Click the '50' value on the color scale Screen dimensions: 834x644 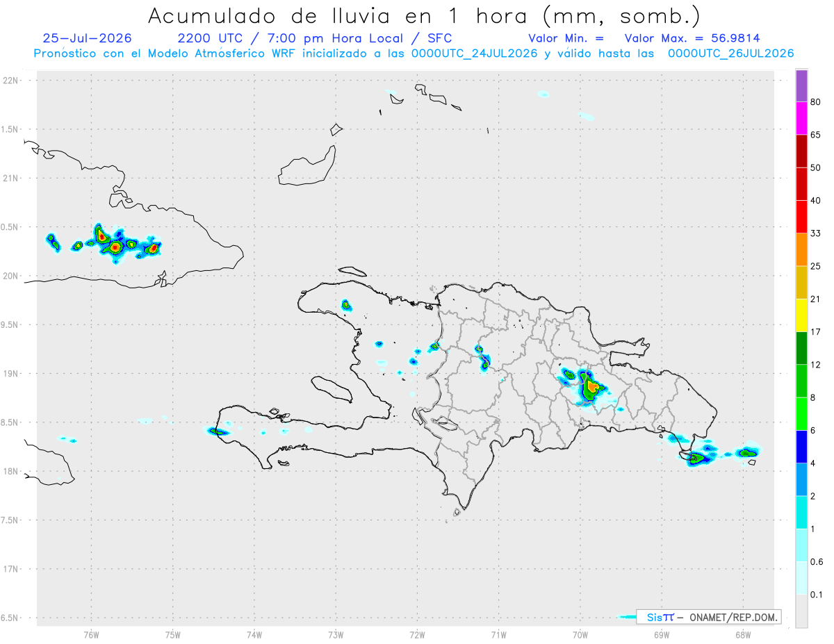tap(816, 167)
